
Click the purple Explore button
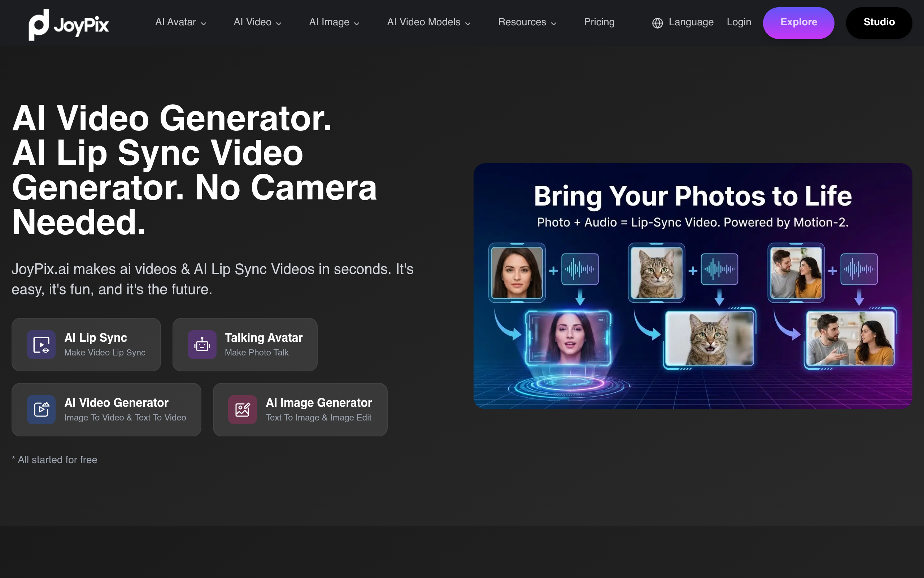click(x=798, y=23)
